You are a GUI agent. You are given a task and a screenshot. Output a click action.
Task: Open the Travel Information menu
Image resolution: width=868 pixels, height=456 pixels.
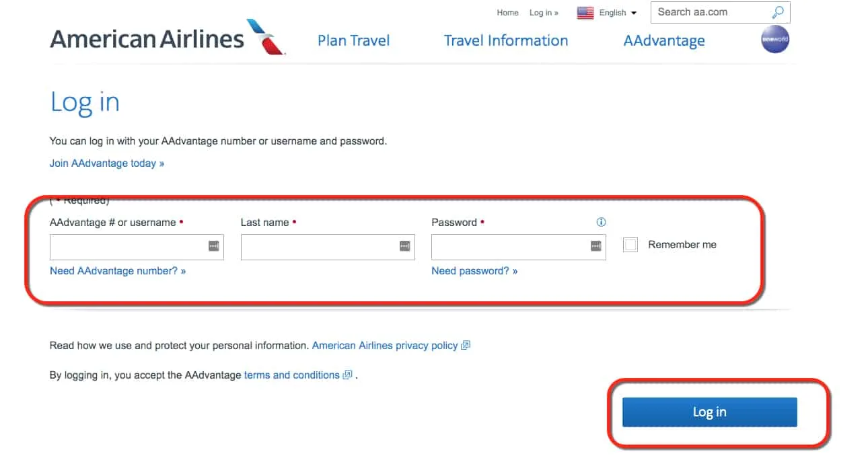[x=506, y=40]
